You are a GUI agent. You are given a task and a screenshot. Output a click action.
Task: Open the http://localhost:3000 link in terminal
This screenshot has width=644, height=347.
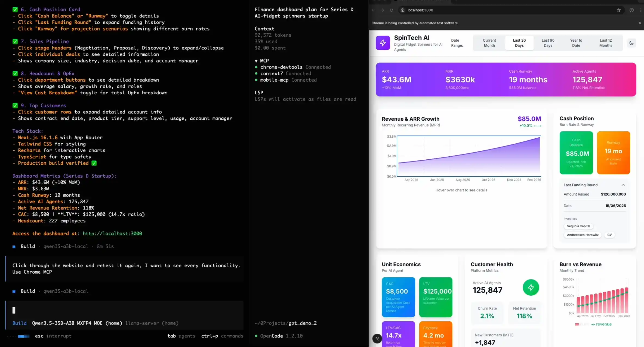(x=112, y=234)
